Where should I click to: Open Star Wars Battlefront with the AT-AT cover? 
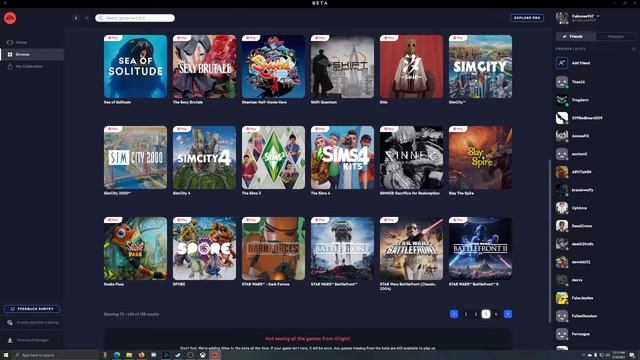coord(342,249)
